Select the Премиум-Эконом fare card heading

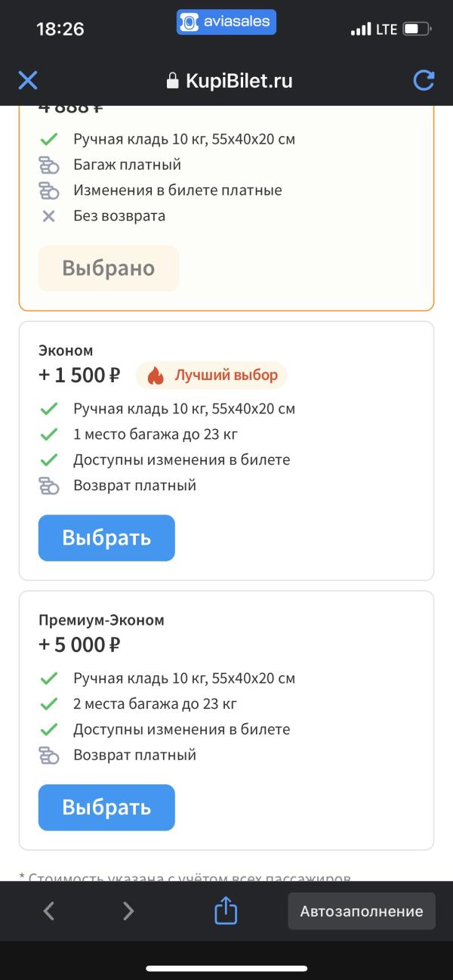point(101,620)
